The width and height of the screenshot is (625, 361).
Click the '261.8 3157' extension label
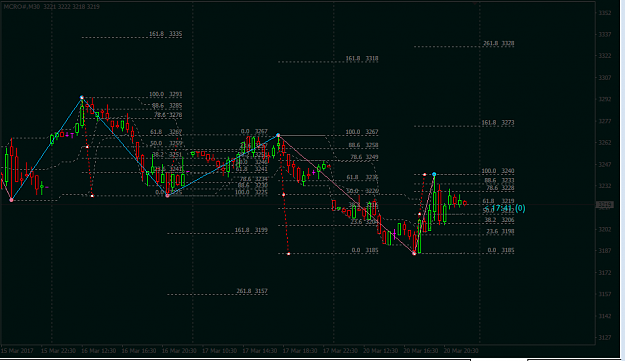(x=252, y=291)
